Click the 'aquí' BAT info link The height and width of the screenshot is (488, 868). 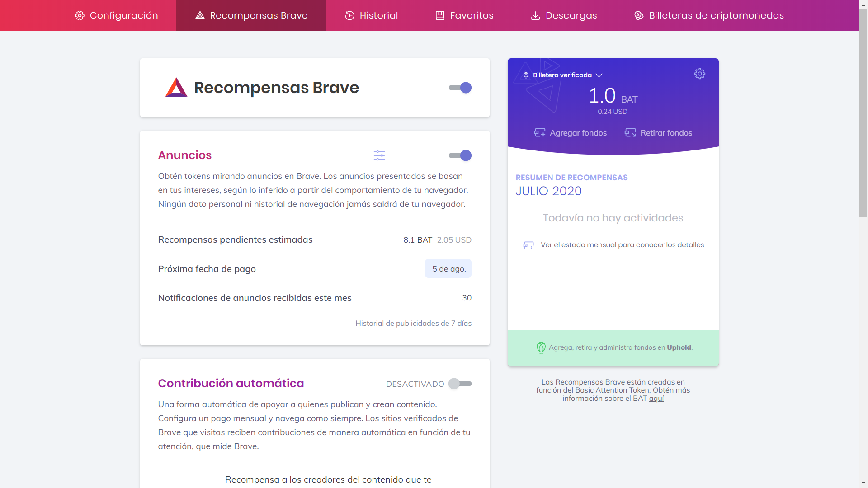(x=656, y=399)
